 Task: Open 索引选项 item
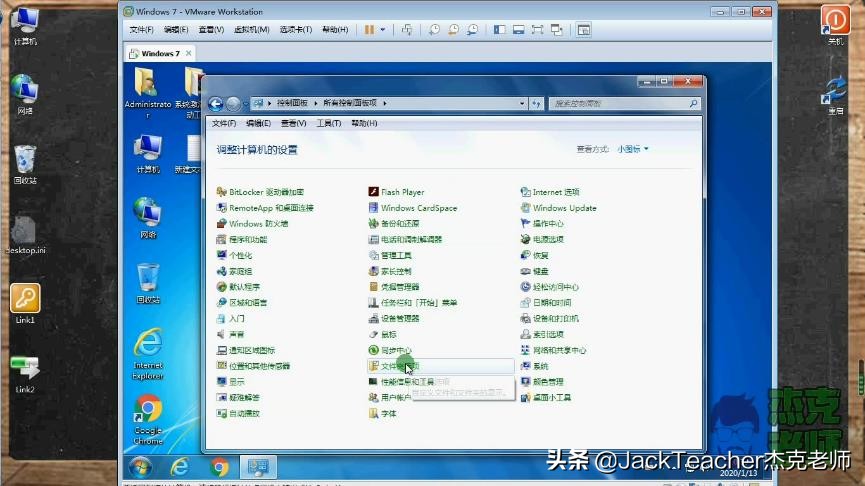[542, 334]
